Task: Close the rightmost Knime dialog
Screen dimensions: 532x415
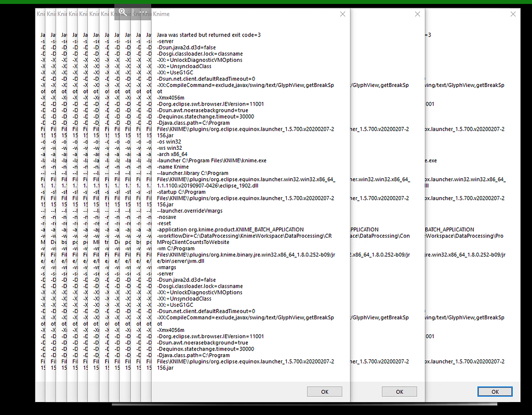Action: (x=513, y=14)
